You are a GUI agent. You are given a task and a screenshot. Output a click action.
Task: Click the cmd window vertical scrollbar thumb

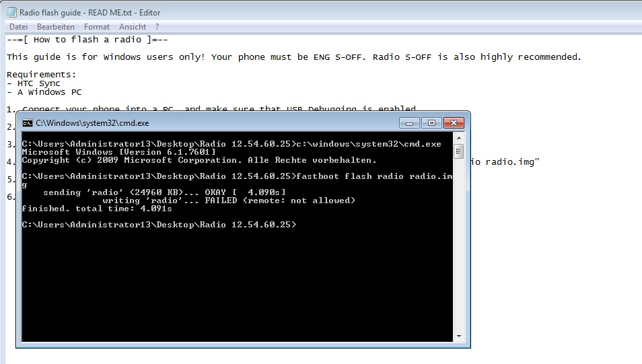coord(459,151)
